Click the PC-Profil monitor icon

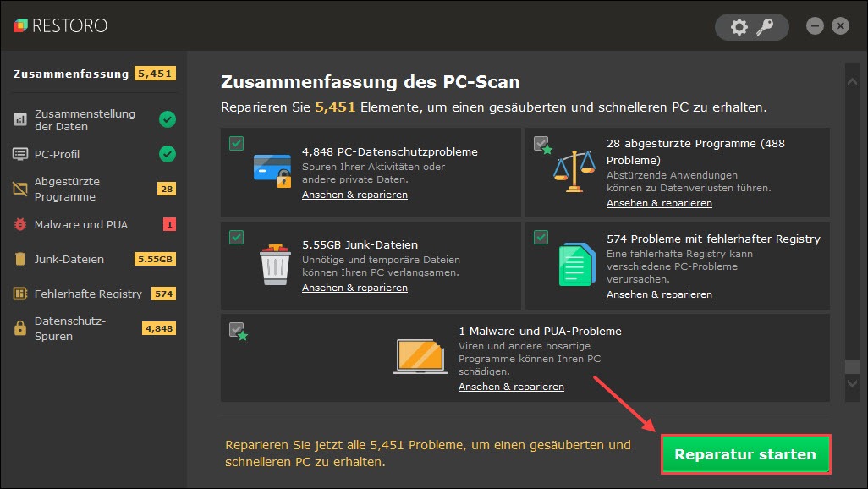20,154
